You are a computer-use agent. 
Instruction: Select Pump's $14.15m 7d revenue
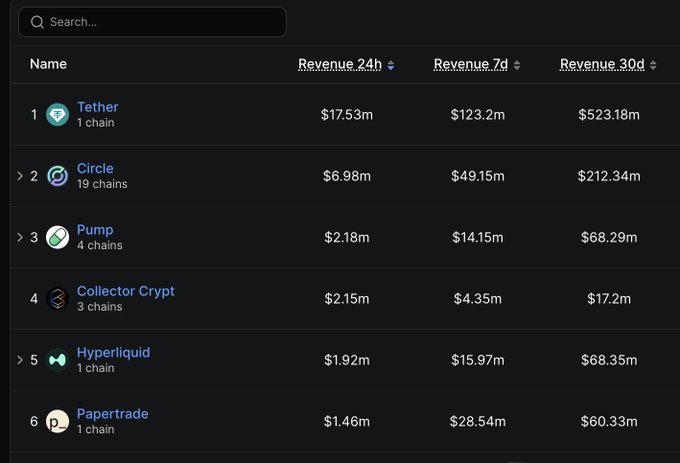tap(477, 237)
